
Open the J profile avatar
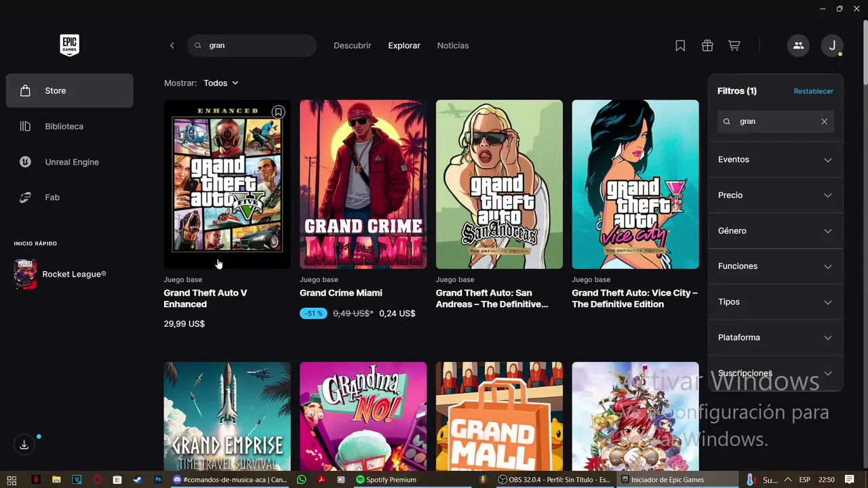coord(832,45)
